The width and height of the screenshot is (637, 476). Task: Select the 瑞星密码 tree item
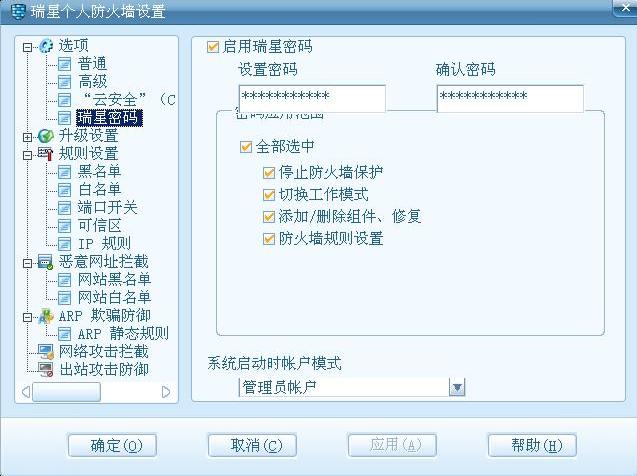pos(109,118)
